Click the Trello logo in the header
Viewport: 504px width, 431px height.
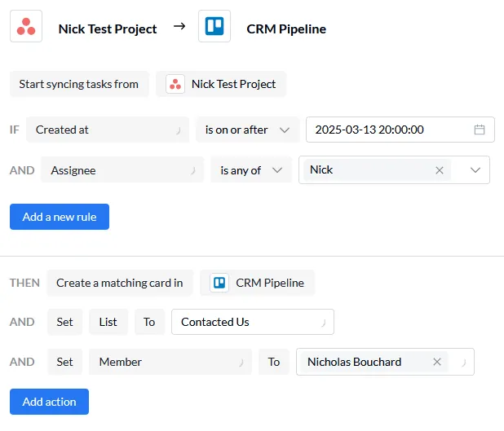[214, 27]
